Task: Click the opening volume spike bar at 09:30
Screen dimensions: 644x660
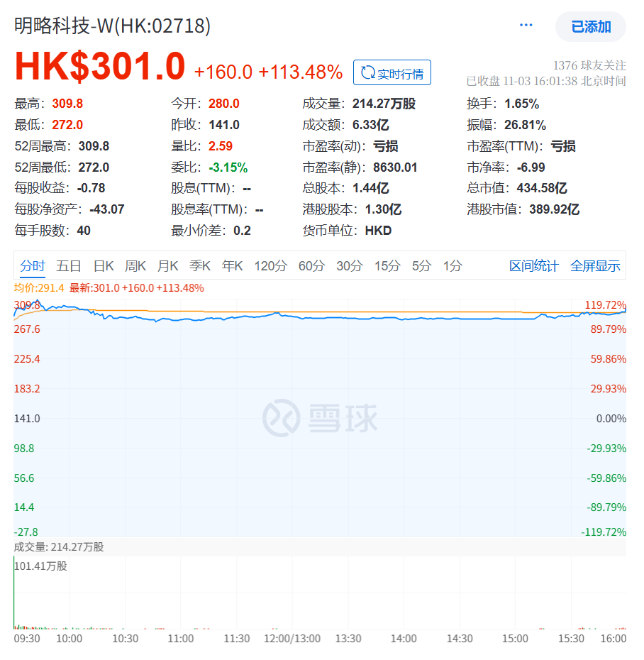Action: point(14,593)
